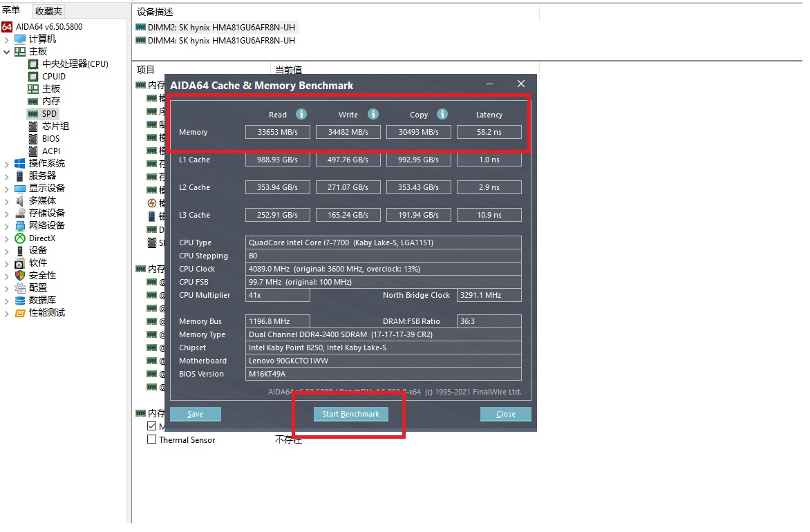The image size is (810, 532).
Task: Expand the 多媒体 tree node
Action: pos(6,201)
